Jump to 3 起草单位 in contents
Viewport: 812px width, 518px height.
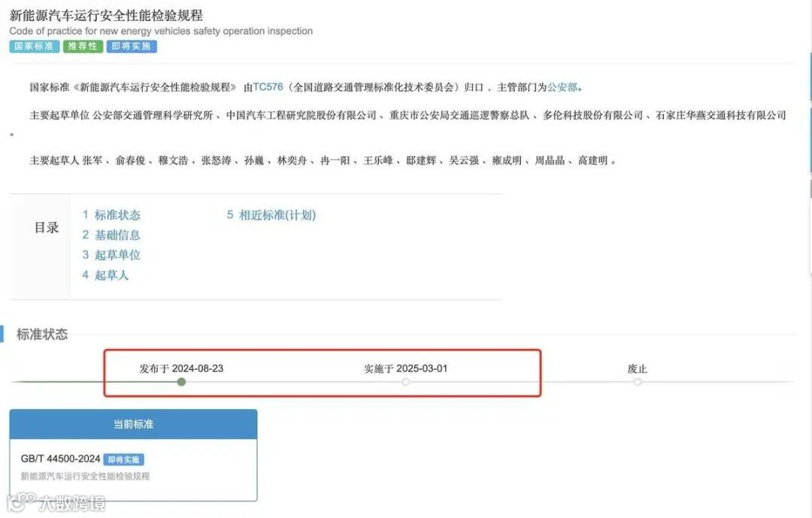[111, 255]
